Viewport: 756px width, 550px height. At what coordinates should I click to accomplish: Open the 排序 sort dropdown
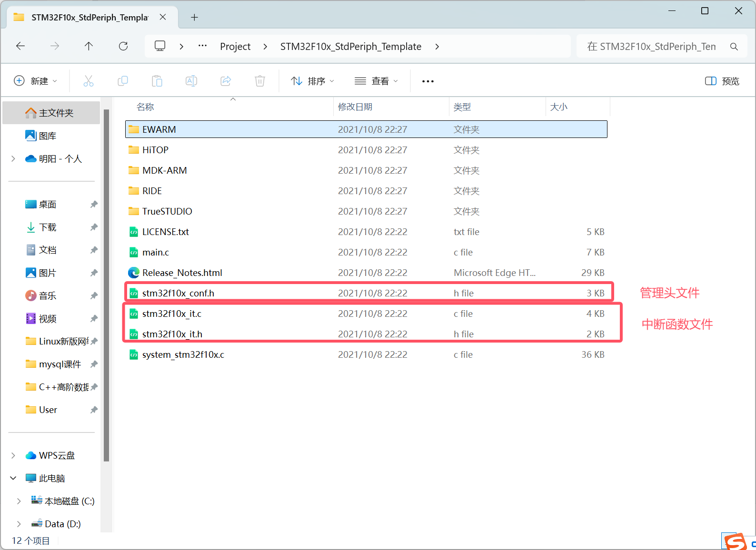[x=313, y=81]
